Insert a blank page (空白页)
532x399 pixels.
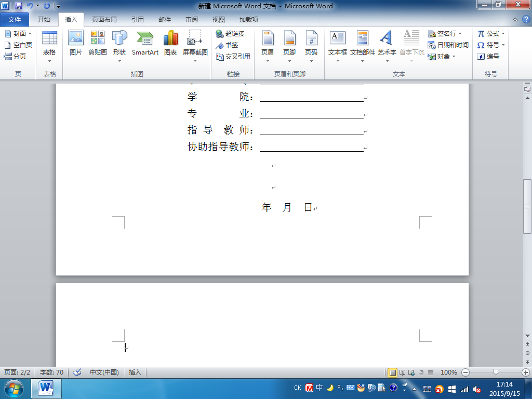[x=18, y=45]
